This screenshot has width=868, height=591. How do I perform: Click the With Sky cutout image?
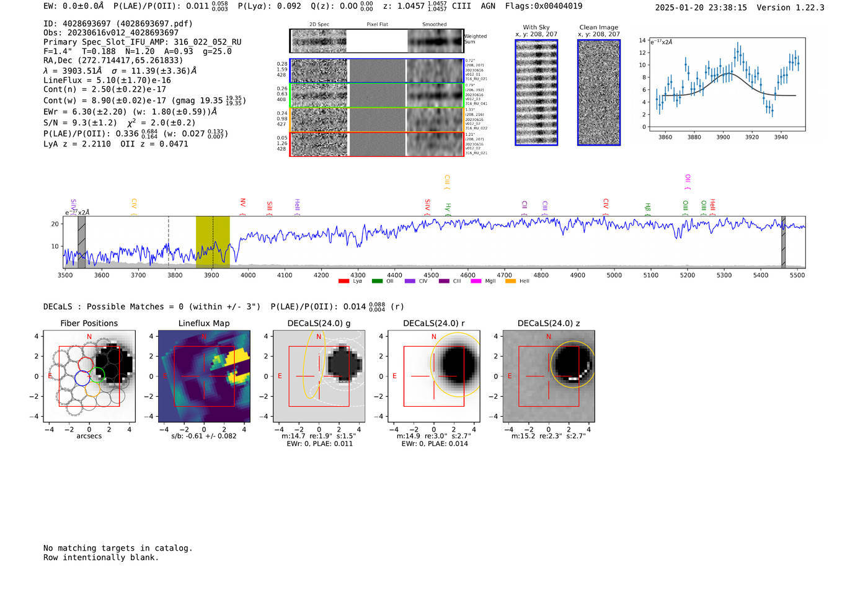tap(536, 92)
